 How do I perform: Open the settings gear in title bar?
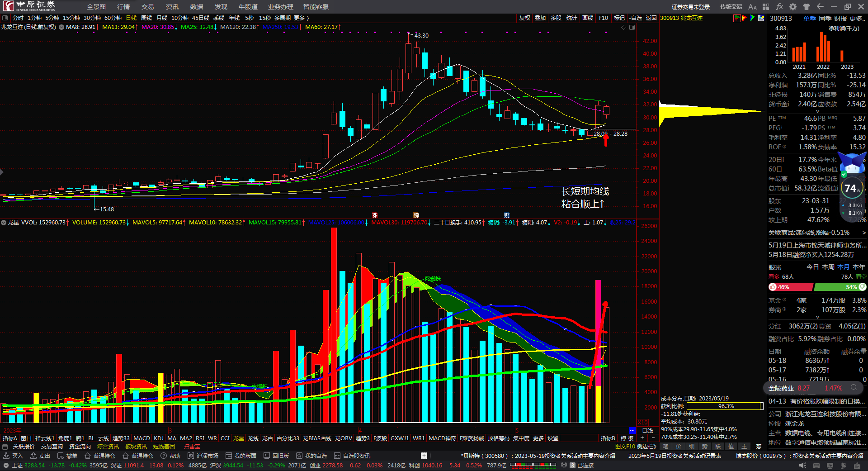pos(793,7)
